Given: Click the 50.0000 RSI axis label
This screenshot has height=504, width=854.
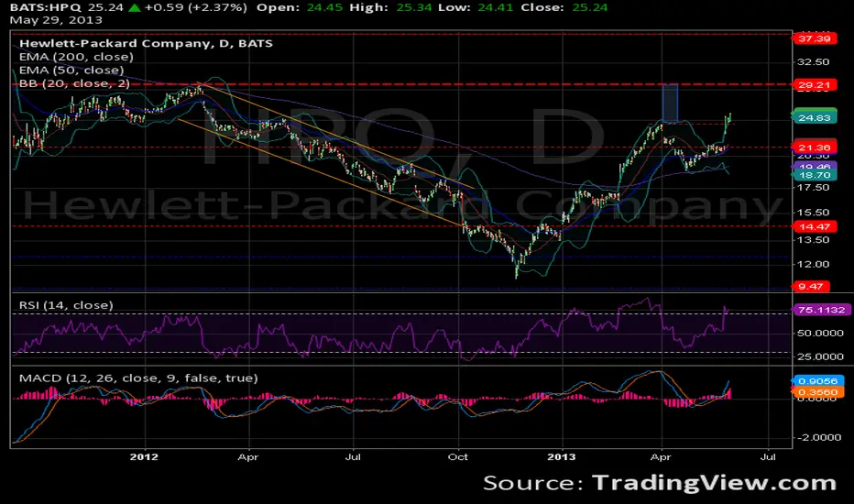Looking at the screenshot, I should [820, 333].
